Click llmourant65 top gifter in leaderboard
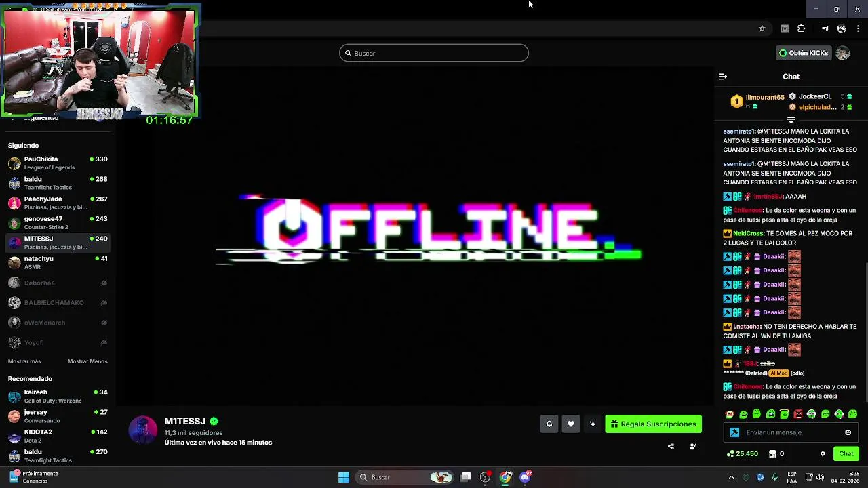 coord(765,98)
